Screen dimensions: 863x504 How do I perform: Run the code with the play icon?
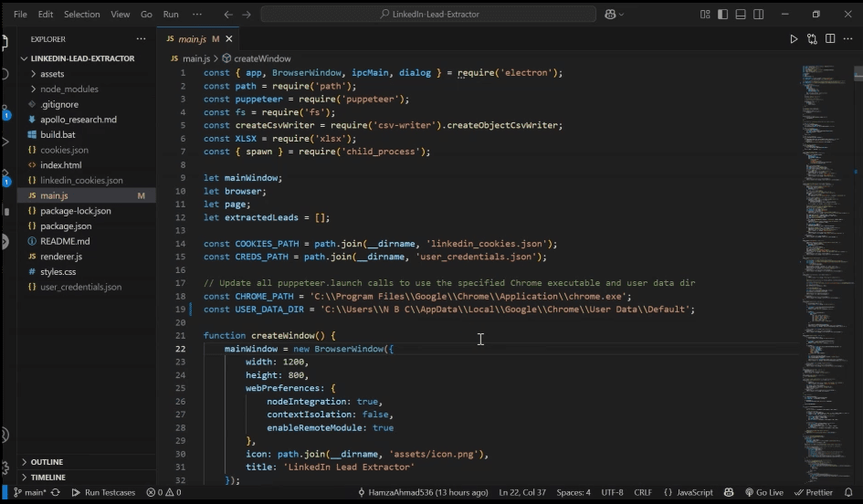point(794,39)
